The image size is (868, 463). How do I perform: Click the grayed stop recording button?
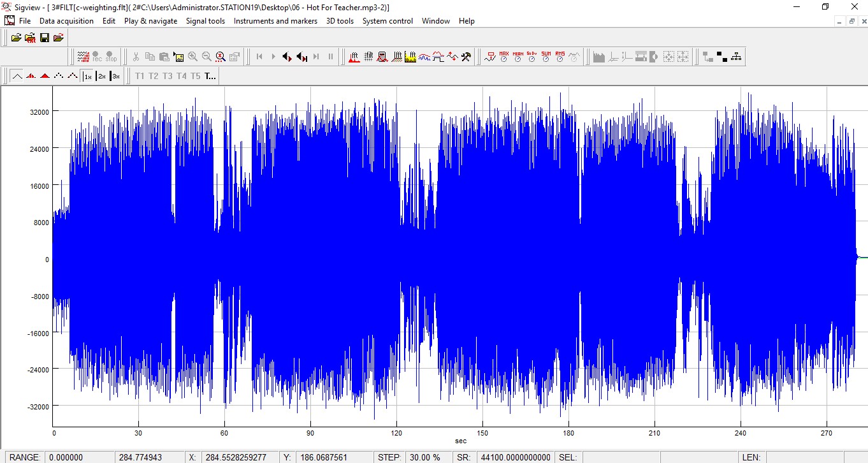pyautogui.click(x=112, y=57)
